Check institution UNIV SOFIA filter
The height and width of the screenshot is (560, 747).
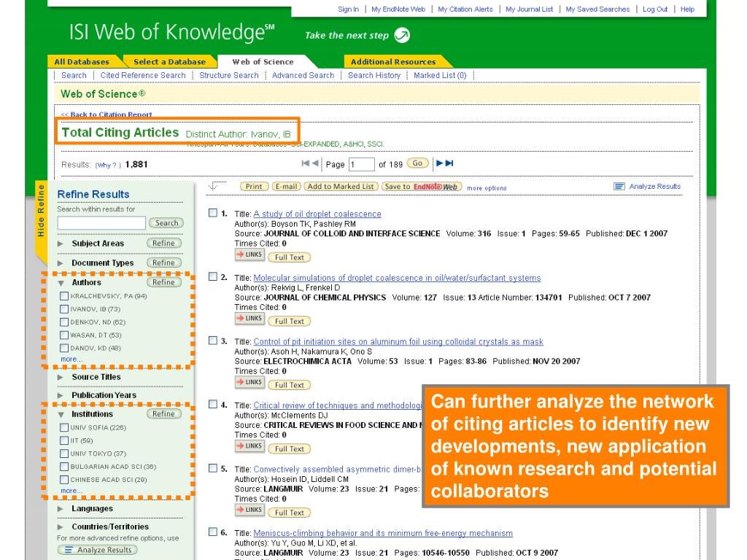[64, 427]
